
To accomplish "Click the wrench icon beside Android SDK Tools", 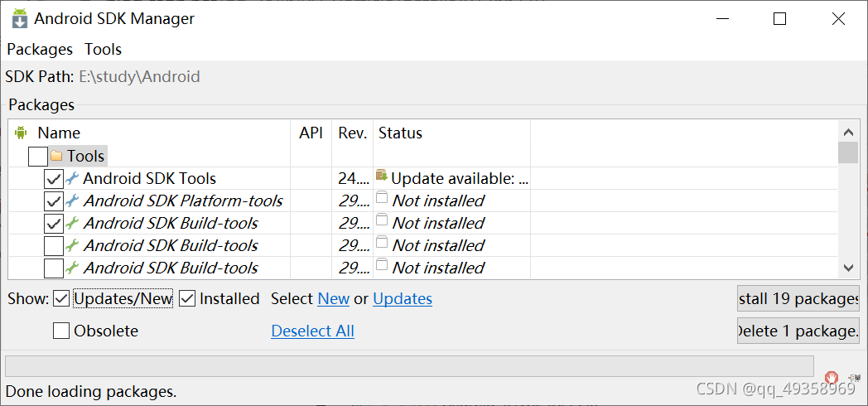I will pyautogui.click(x=73, y=178).
